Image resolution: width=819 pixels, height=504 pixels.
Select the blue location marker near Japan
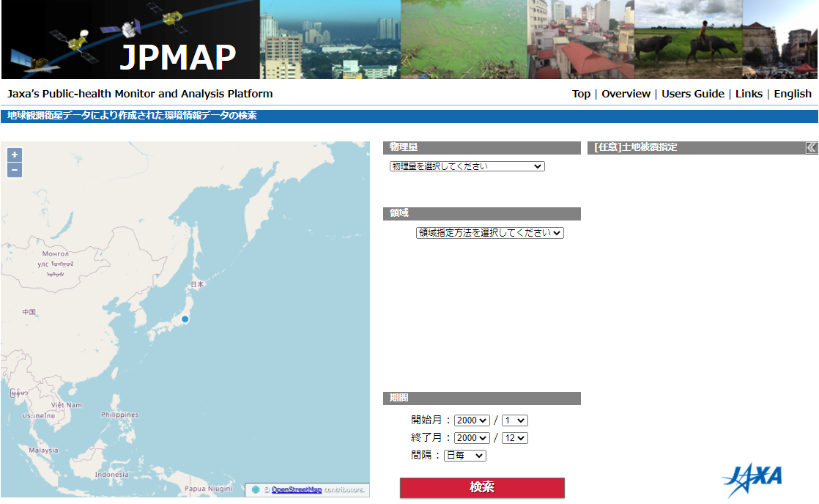(185, 319)
